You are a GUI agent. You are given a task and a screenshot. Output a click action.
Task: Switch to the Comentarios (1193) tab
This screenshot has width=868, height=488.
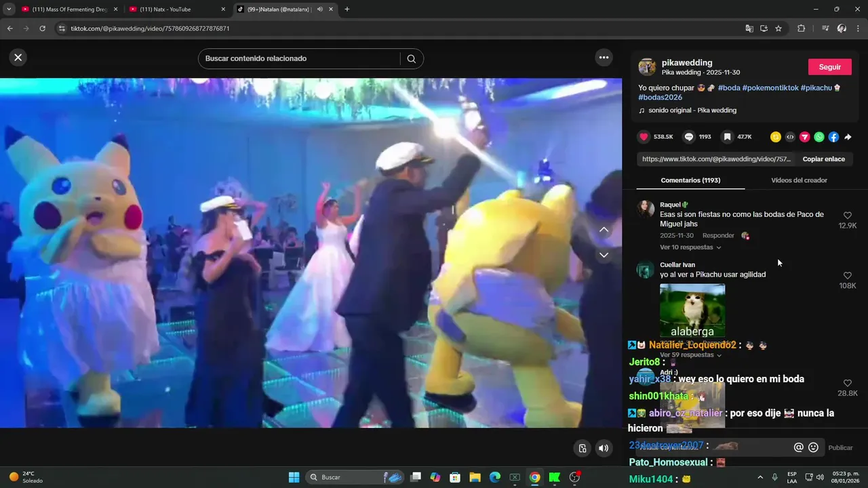click(x=690, y=180)
